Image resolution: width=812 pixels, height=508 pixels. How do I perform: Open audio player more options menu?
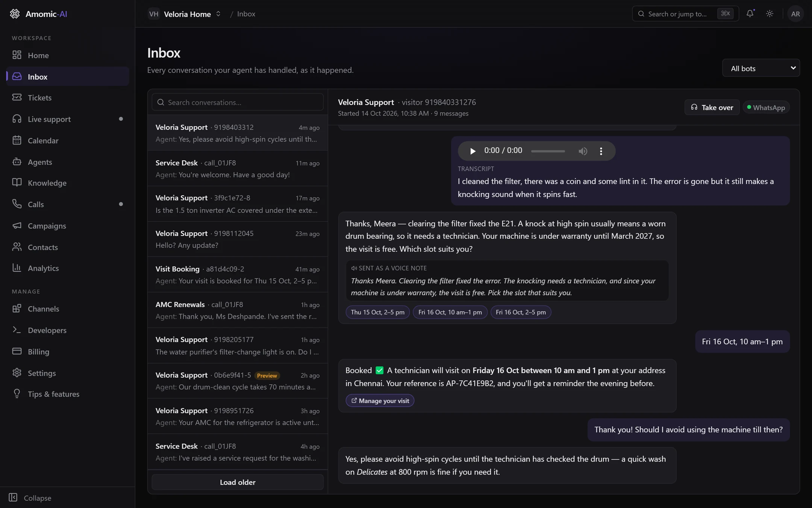601,151
